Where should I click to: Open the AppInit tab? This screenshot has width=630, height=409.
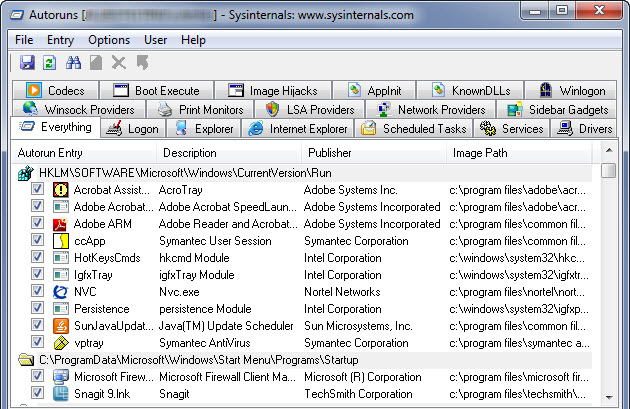(x=374, y=90)
